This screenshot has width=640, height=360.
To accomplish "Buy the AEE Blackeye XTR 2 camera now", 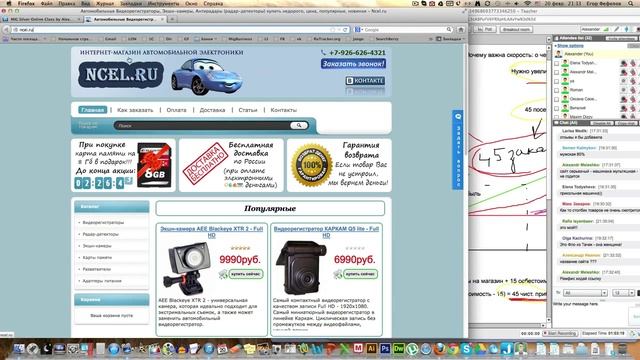I will click(x=246, y=274).
